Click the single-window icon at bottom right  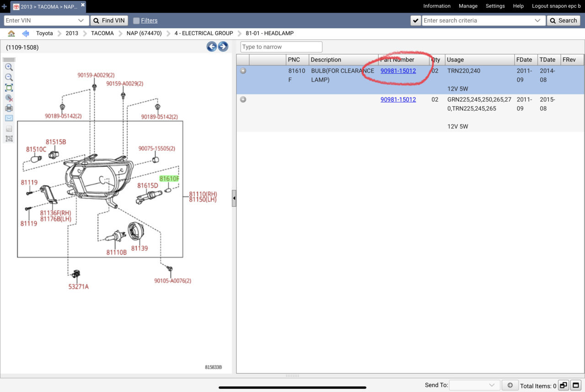point(576,385)
